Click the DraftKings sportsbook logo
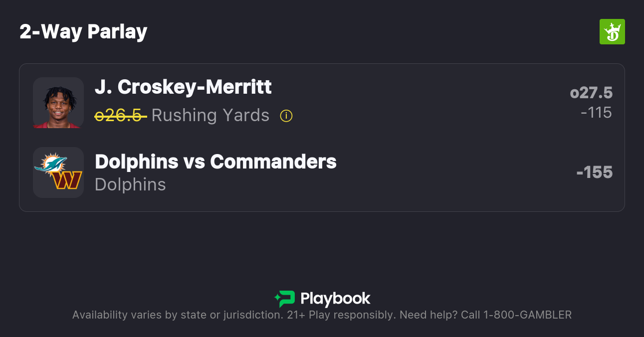Image resolution: width=644 pixels, height=337 pixels. pos(612,32)
